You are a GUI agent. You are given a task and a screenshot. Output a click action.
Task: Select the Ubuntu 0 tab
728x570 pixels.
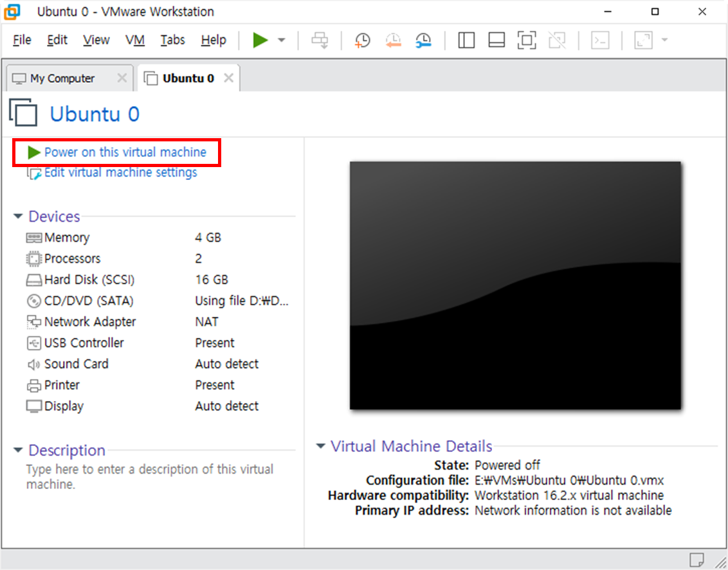click(188, 78)
